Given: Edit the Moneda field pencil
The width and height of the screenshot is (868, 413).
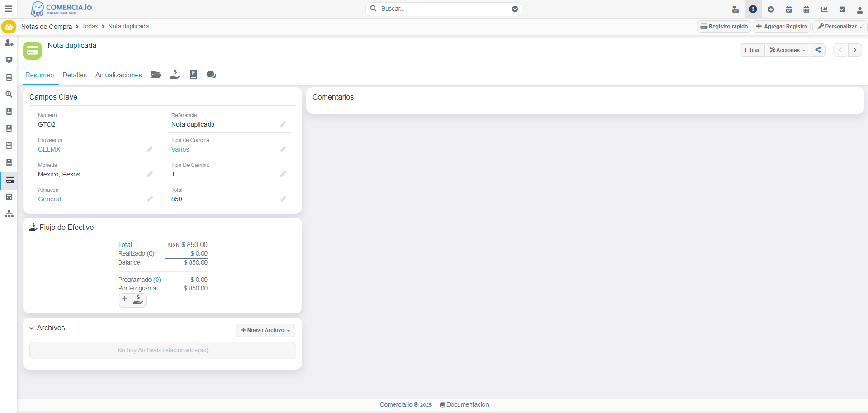Looking at the screenshot, I should 150,174.
